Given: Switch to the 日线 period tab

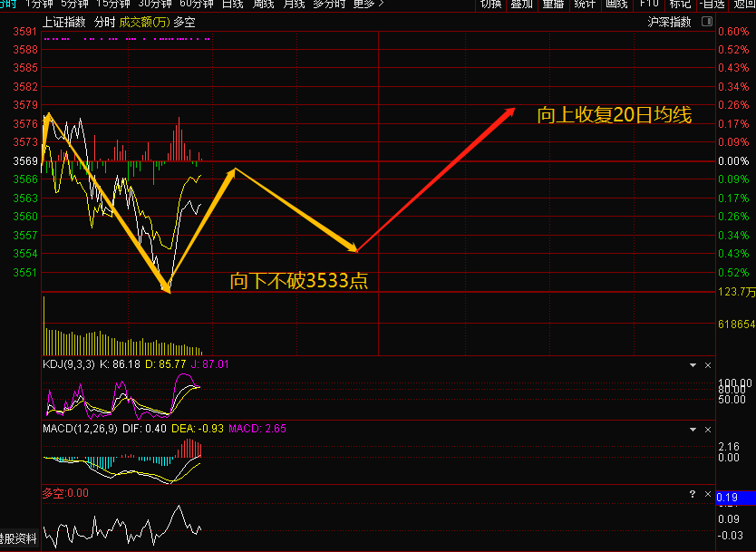Looking at the screenshot, I should tap(233, 5).
